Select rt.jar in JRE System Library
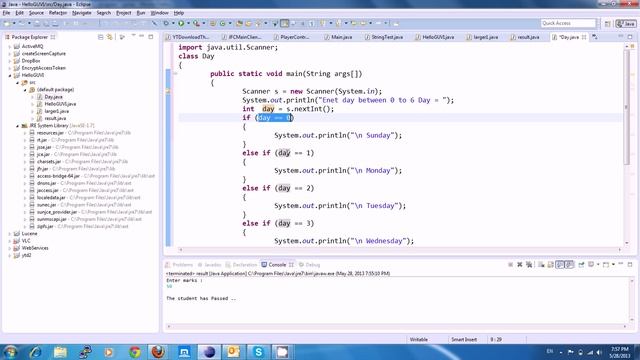This screenshot has height=360, width=640. [42, 140]
